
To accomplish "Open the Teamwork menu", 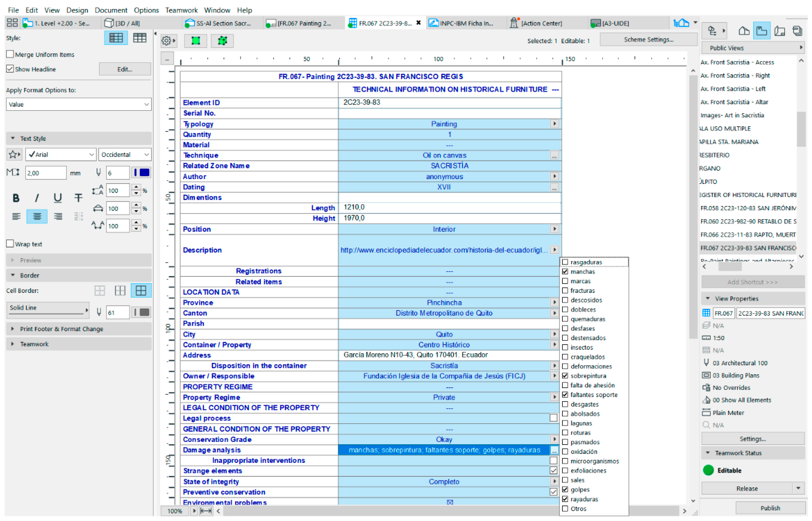I will click(x=181, y=10).
